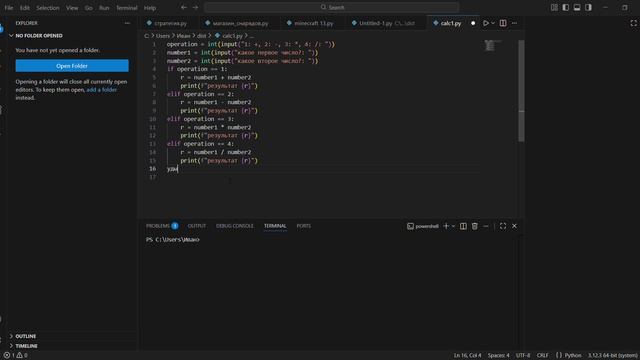Click dist folder in breadcrumb
640x360 pixels.
[201, 36]
